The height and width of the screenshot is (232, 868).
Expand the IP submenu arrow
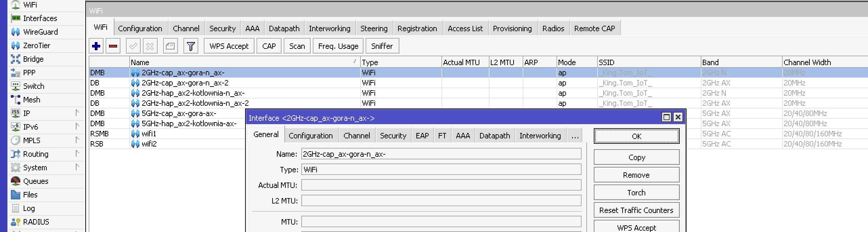(77, 113)
